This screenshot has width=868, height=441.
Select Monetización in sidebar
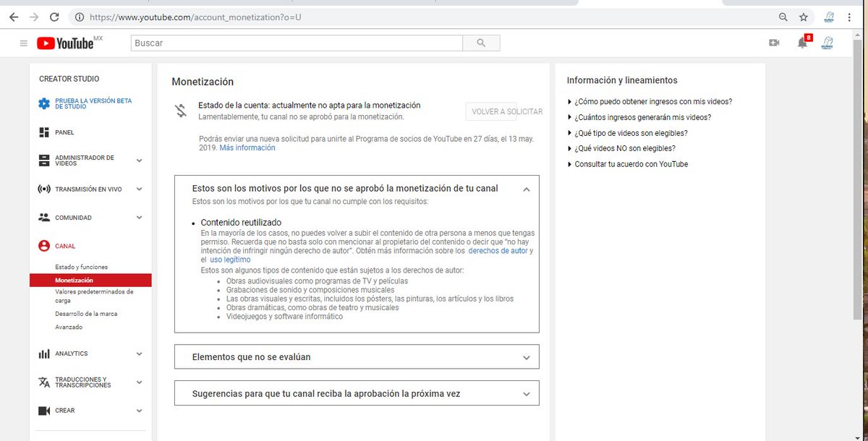pyautogui.click(x=90, y=280)
